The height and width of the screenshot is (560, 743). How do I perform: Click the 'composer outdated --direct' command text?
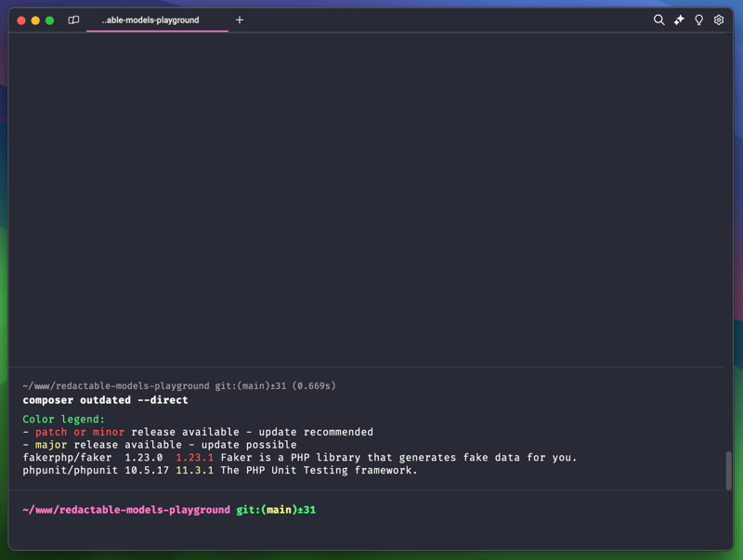(x=105, y=400)
